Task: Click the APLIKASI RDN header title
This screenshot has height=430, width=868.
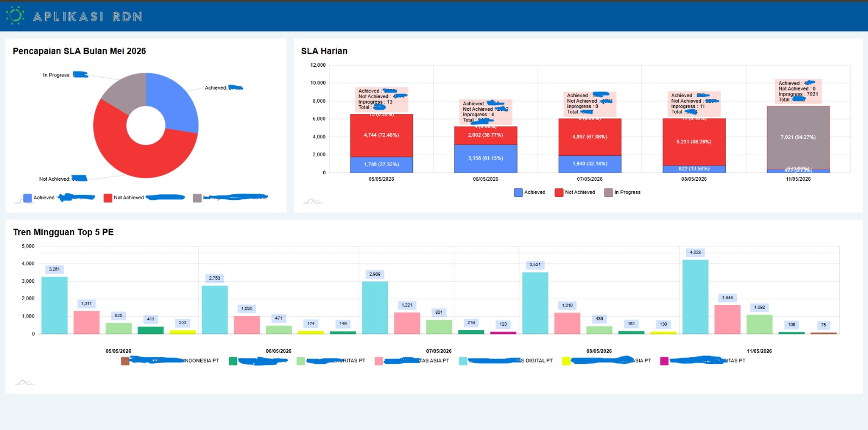Action: [x=87, y=17]
